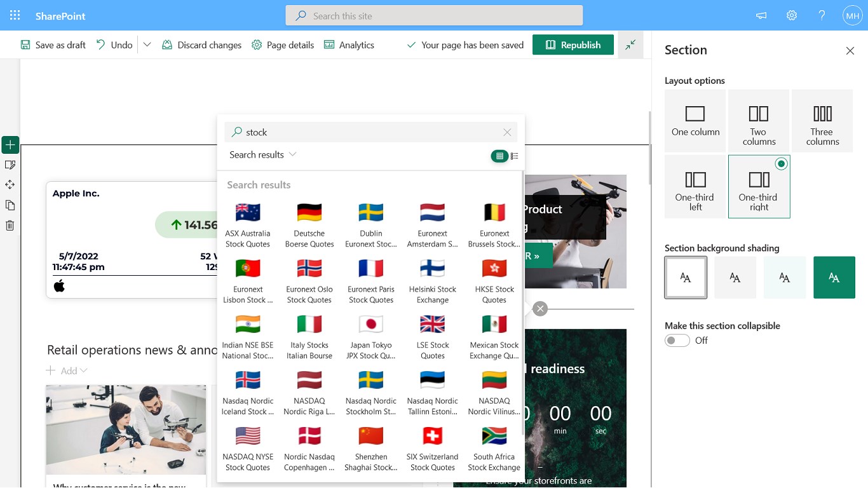Select Euronext Lisbon Stock web part
Image resolution: width=868 pixels, height=488 pixels.
[248, 281]
